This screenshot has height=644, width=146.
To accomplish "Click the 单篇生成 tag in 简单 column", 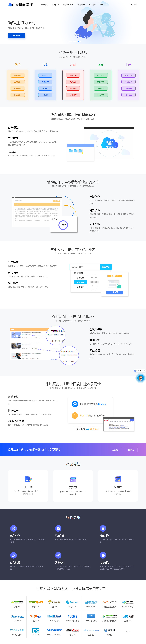I will [17, 75].
